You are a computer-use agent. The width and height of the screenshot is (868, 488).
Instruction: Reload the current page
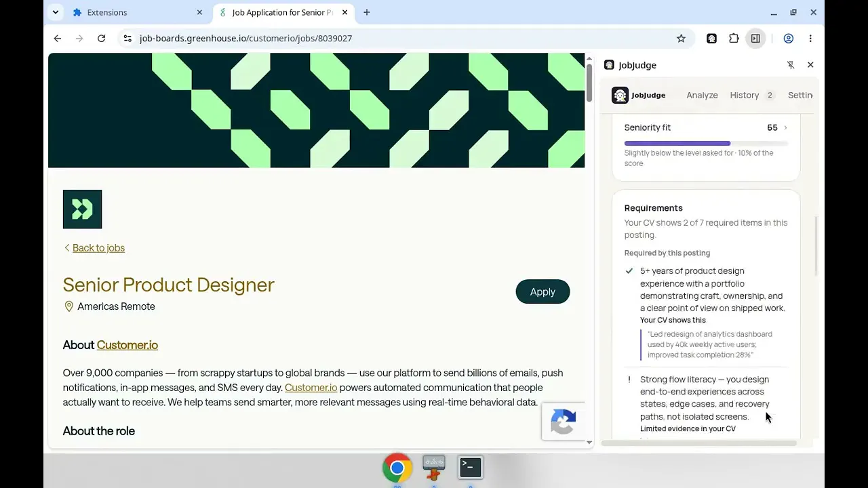click(x=102, y=39)
